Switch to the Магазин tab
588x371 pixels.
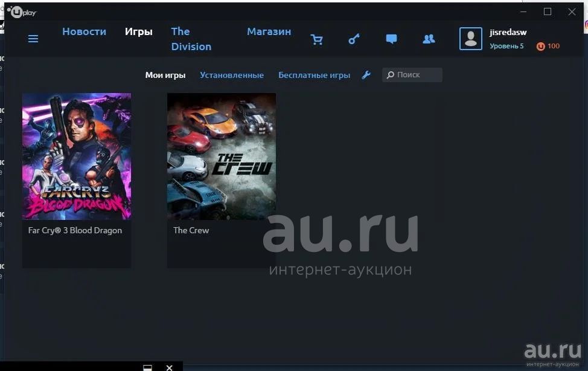(x=269, y=31)
